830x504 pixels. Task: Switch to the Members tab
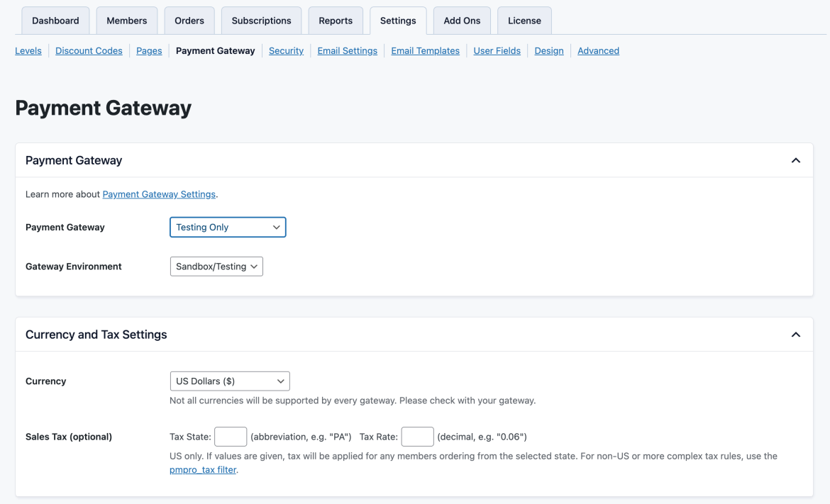pyautogui.click(x=127, y=21)
